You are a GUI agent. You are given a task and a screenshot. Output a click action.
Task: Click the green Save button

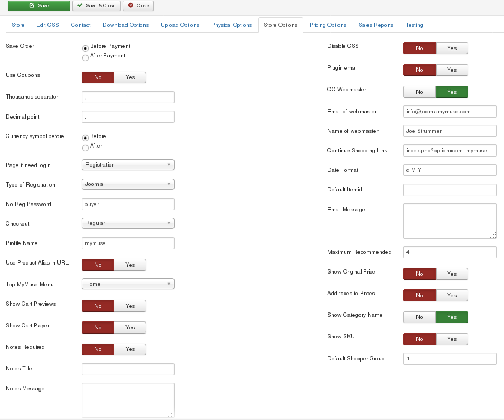point(38,6)
